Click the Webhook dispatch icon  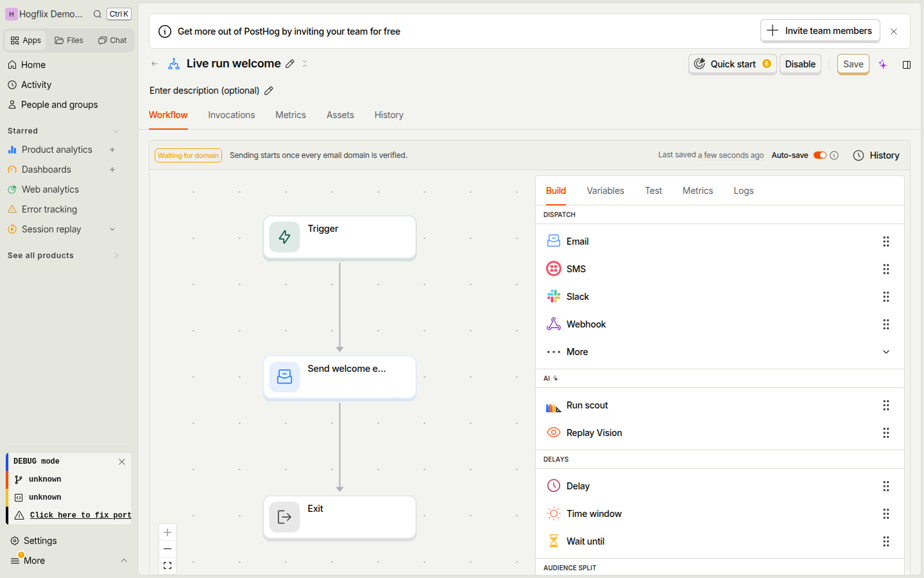[x=554, y=324]
